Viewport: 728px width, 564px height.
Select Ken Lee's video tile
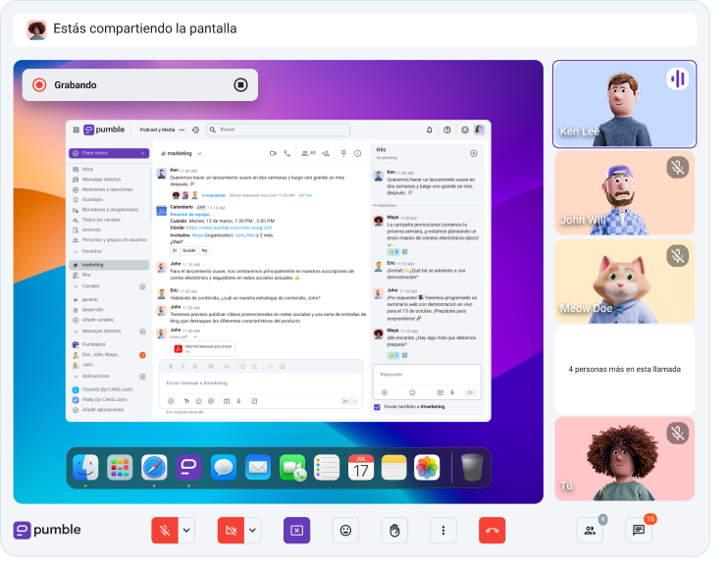tap(624, 103)
